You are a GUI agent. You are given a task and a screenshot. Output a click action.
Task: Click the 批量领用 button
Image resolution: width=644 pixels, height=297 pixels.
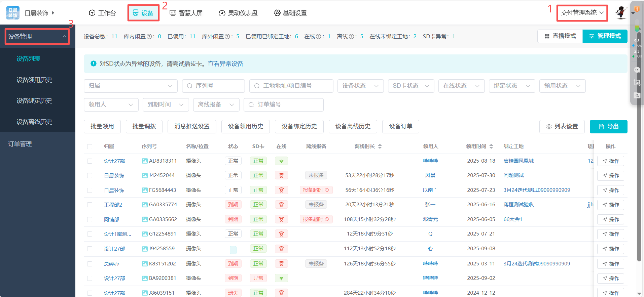102,127
